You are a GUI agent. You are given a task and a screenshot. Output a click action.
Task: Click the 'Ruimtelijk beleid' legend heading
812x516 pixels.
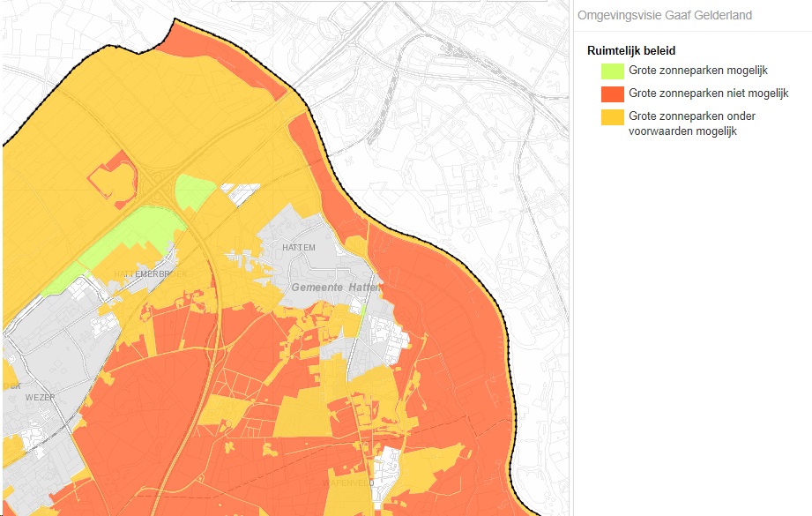tap(631, 51)
